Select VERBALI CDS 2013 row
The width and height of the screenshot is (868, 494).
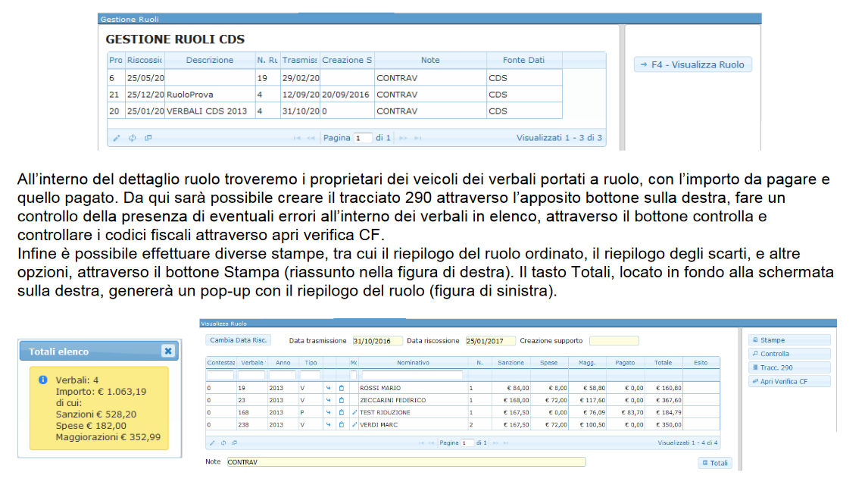(335, 111)
